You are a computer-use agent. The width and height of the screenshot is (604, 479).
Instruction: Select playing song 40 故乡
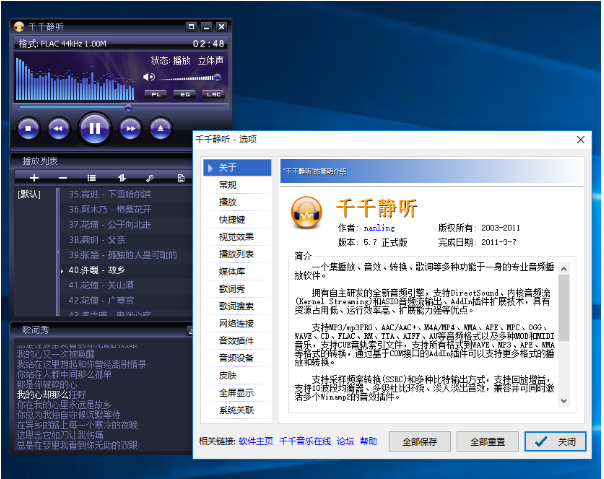(x=127, y=270)
